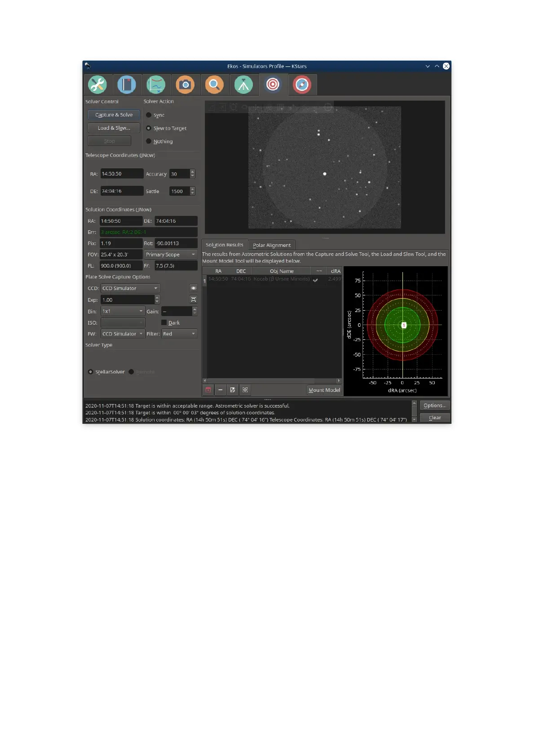Click the RA column header in results table
Viewport: 535px width, 756px height.
(218, 271)
